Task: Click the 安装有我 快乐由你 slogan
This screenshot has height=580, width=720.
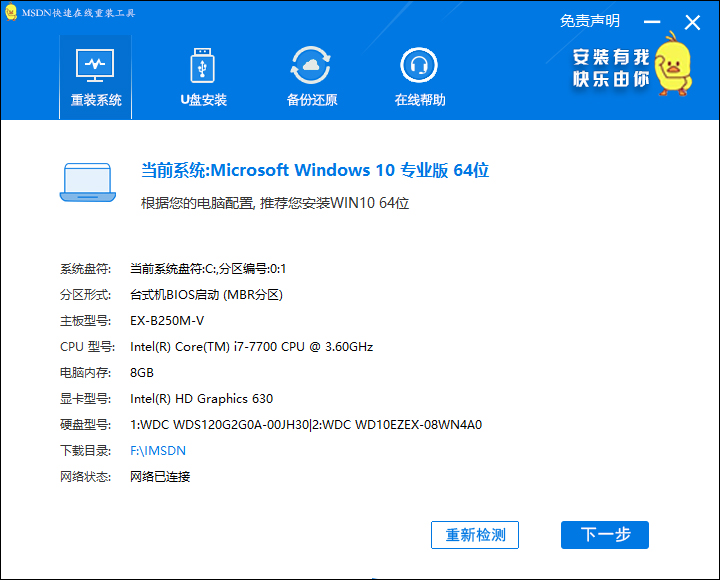Action: click(x=611, y=68)
